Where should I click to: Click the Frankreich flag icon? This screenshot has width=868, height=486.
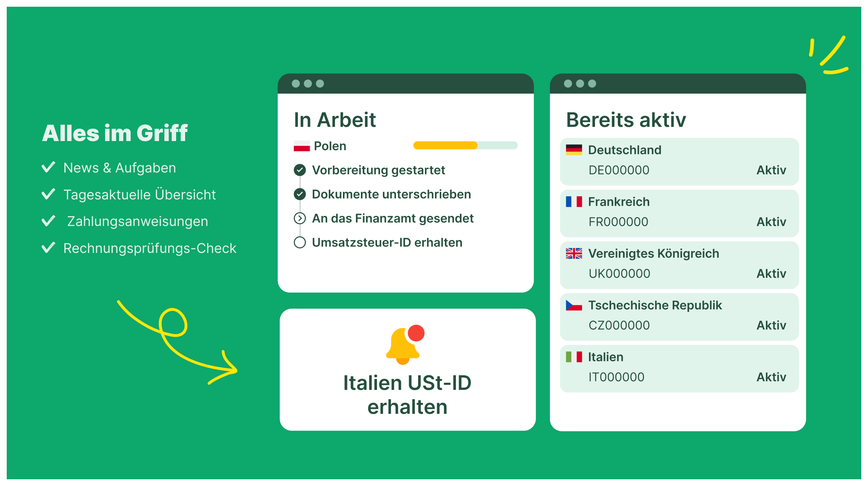click(574, 202)
